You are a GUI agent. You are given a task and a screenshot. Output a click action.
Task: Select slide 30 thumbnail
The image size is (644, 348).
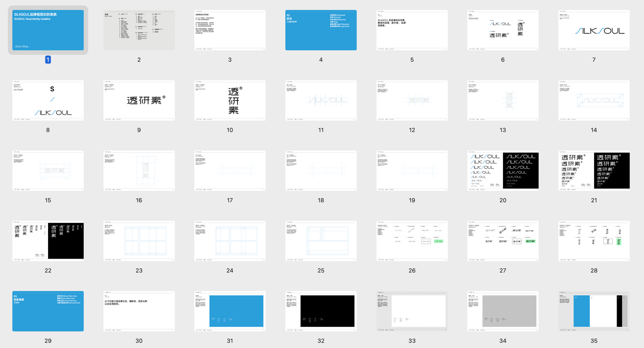pyautogui.click(x=139, y=311)
